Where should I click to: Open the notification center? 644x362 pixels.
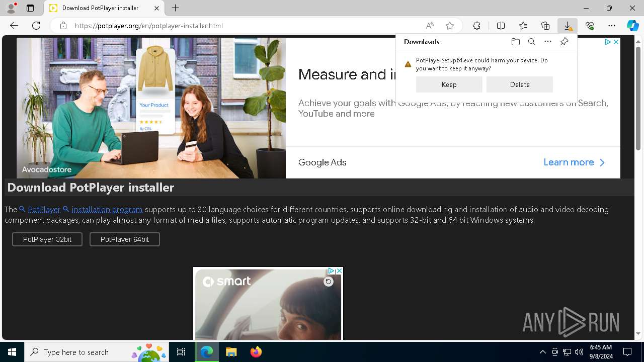[627, 352]
